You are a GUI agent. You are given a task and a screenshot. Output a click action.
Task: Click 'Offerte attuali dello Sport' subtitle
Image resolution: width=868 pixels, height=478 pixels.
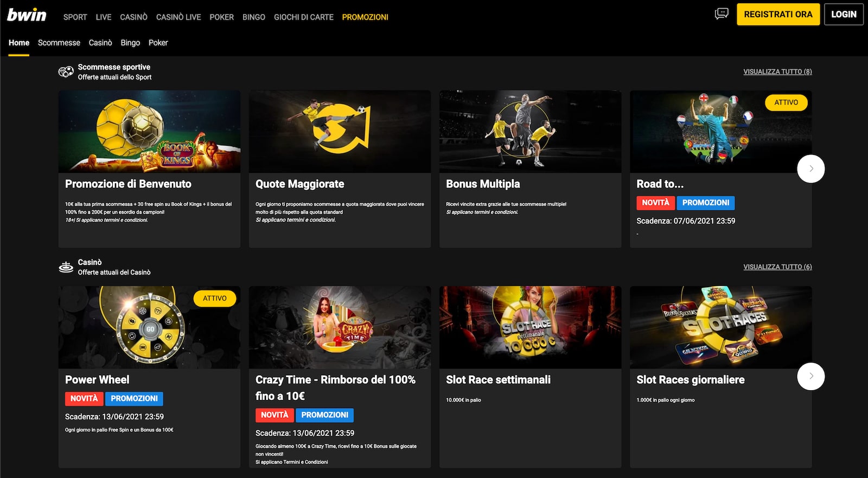(x=114, y=77)
